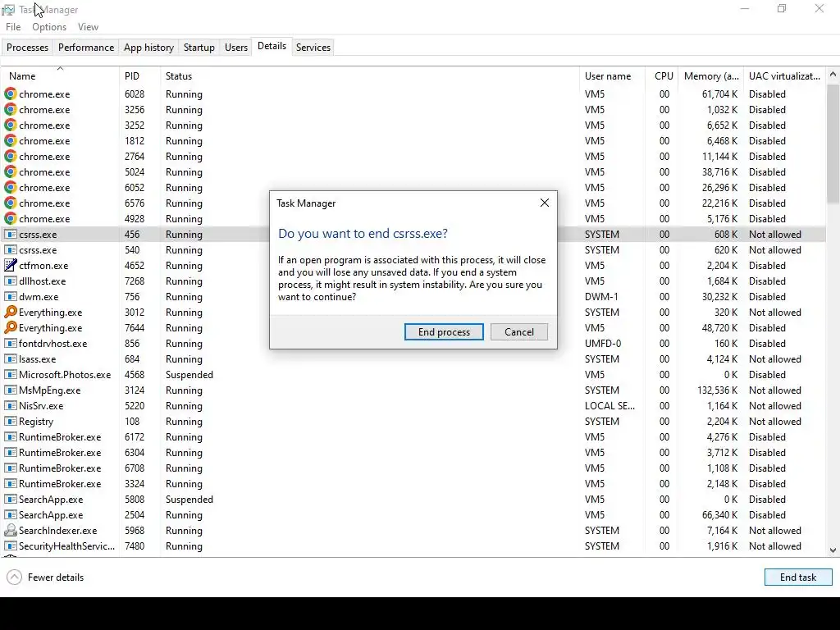The image size is (840, 630).
Task: Click the SearchIndexer.exe icon
Action: pyautogui.click(x=10, y=531)
